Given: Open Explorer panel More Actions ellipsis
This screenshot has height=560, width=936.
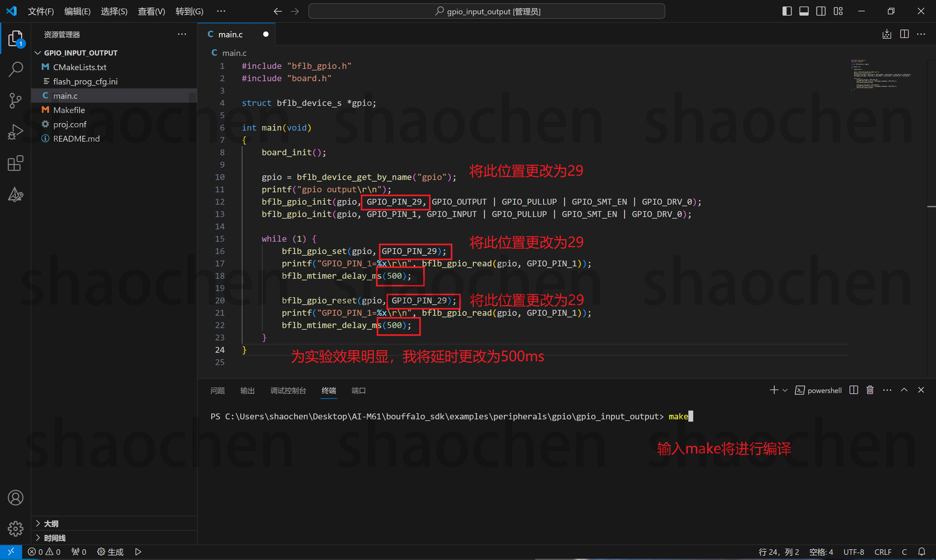Looking at the screenshot, I should pyautogui.click(x=182, y=34).
